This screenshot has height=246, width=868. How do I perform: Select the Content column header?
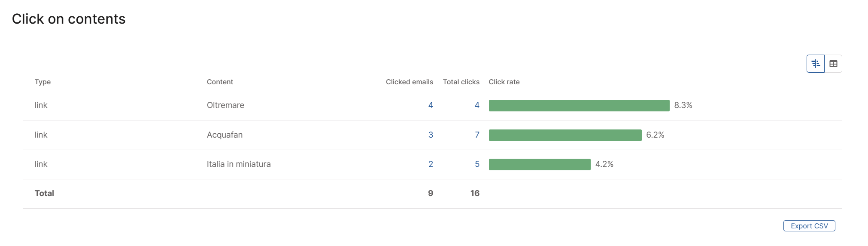click(x=220, y=82)
